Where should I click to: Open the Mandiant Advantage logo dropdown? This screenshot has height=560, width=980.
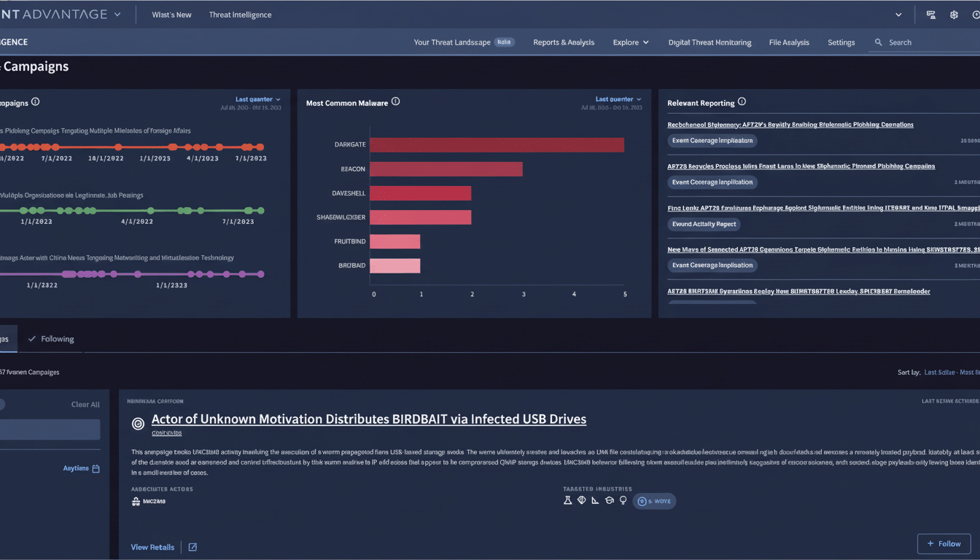pos(117,13)
